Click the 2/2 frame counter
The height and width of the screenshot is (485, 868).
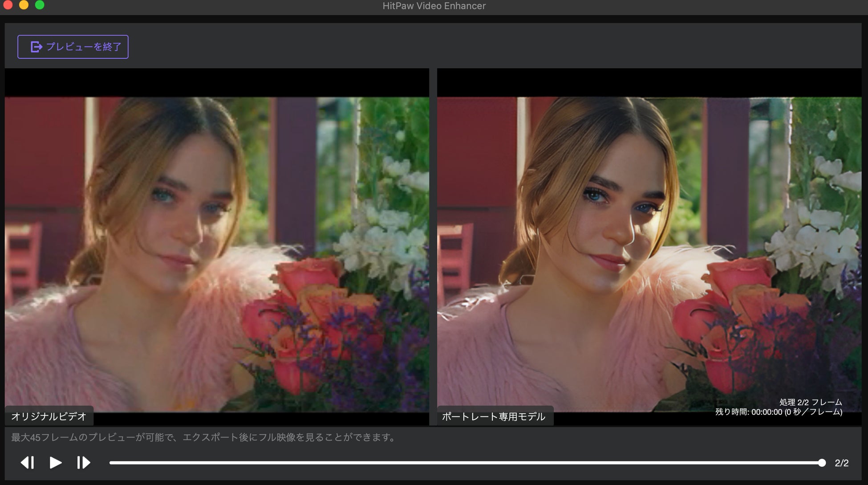[x=841, y=463]
